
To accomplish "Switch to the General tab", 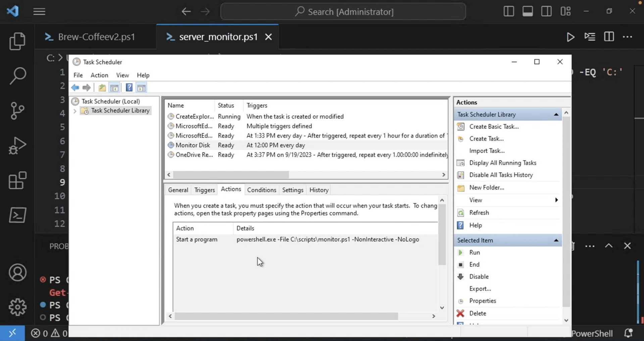I will (x=178, y=190).
